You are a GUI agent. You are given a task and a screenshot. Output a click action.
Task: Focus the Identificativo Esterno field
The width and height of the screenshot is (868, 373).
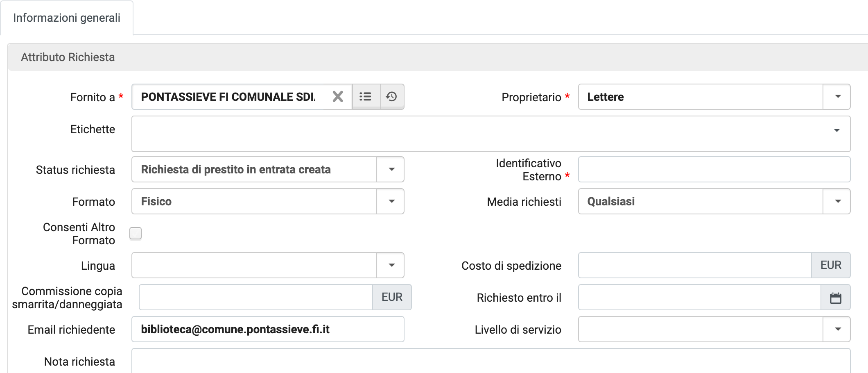pyautogui.click(x=714, y=169)
